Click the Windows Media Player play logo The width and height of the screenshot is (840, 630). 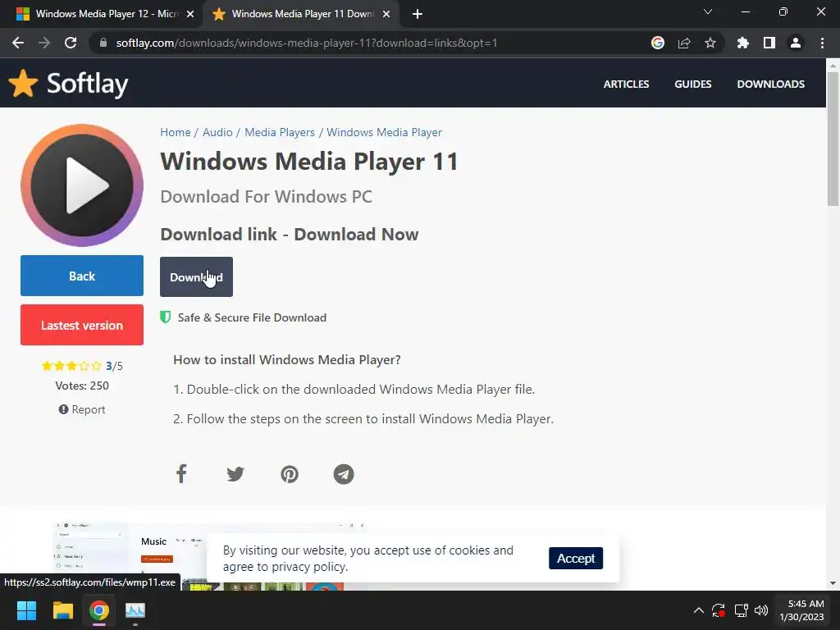point(82,185)
